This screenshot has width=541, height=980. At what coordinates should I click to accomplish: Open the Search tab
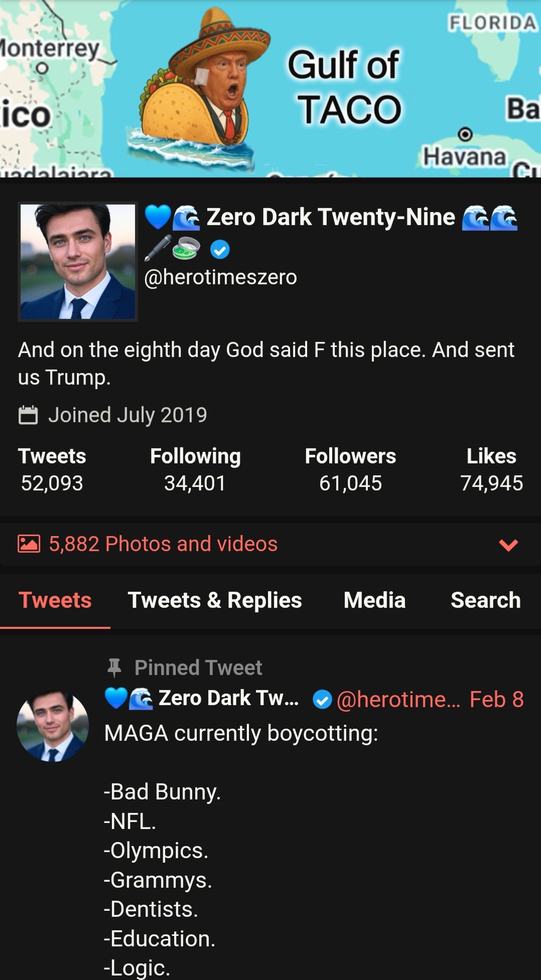(486, 600)
